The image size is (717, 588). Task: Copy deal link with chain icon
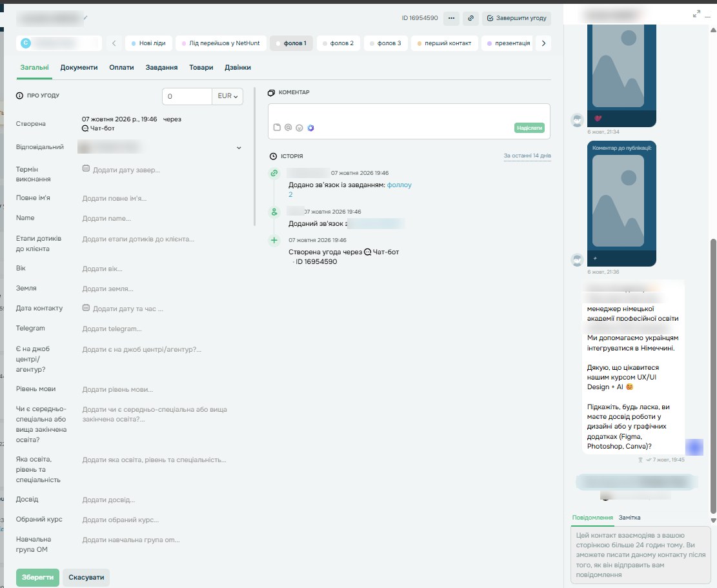coord(470,18)
